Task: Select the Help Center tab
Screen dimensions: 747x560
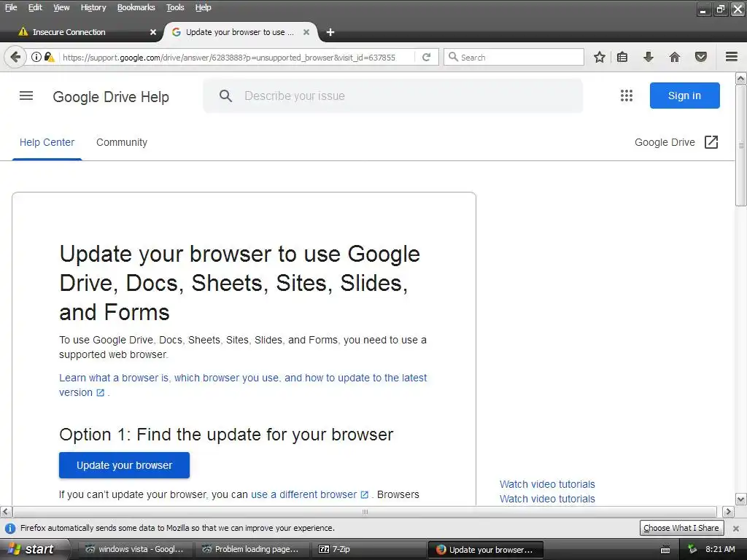Action: pyautogui.click(x=47, y=142)
